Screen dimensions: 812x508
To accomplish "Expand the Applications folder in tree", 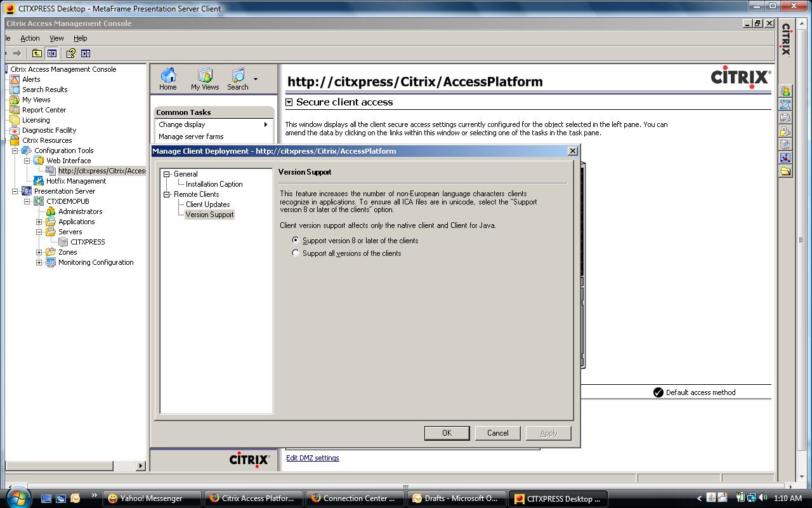I will coord(39,222).
